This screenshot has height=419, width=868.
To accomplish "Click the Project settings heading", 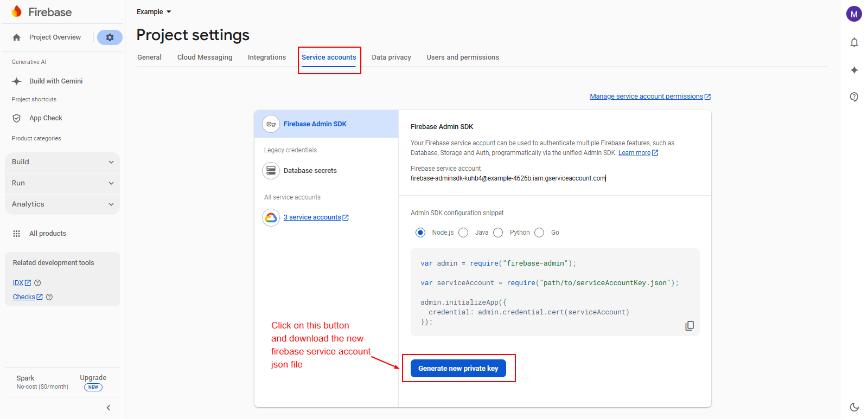I will point(193,35).
